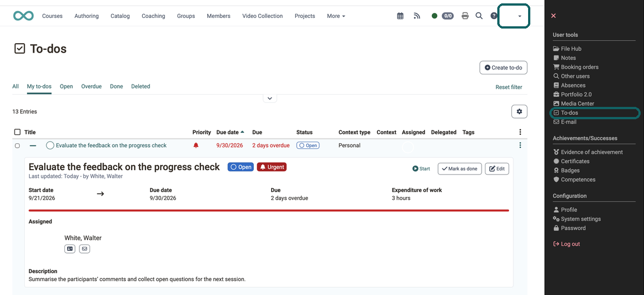Open Absences in User tools
Screen dimensions: 644x295
(570, 85)
